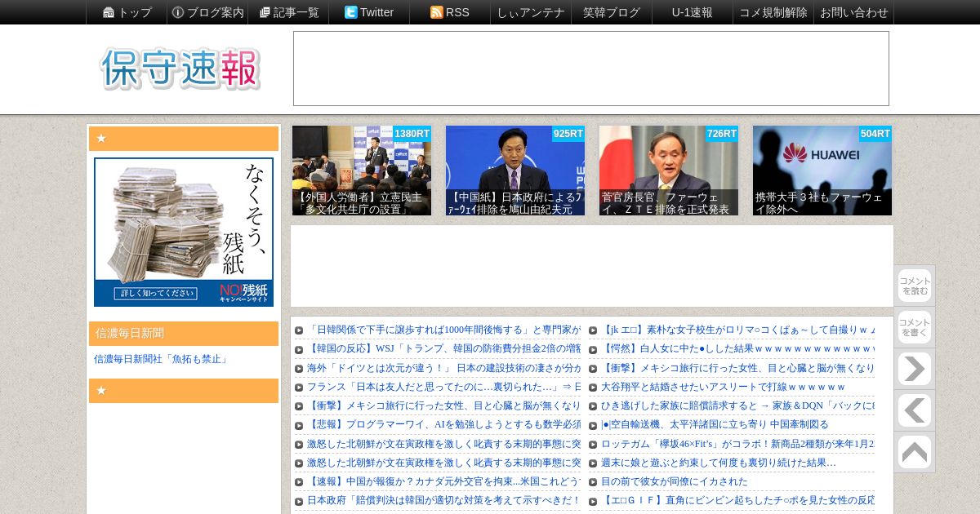Screen dimensions: 980x514
Task: Click the previous-article left arrow button
Action: 915,410
